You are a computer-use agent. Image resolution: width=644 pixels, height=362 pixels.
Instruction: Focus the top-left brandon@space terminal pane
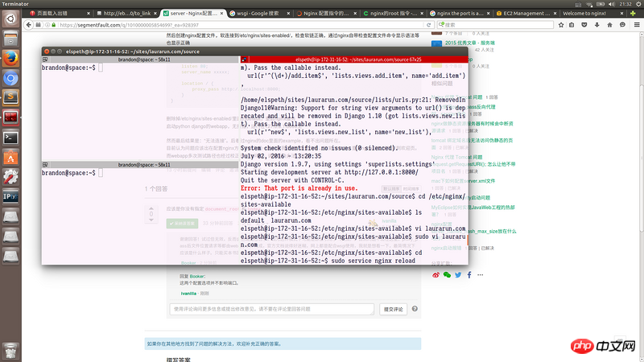click(x=140, y=111)
